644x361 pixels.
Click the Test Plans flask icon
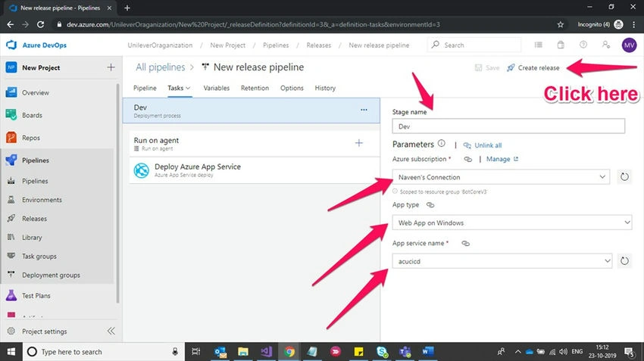point(11,295)
